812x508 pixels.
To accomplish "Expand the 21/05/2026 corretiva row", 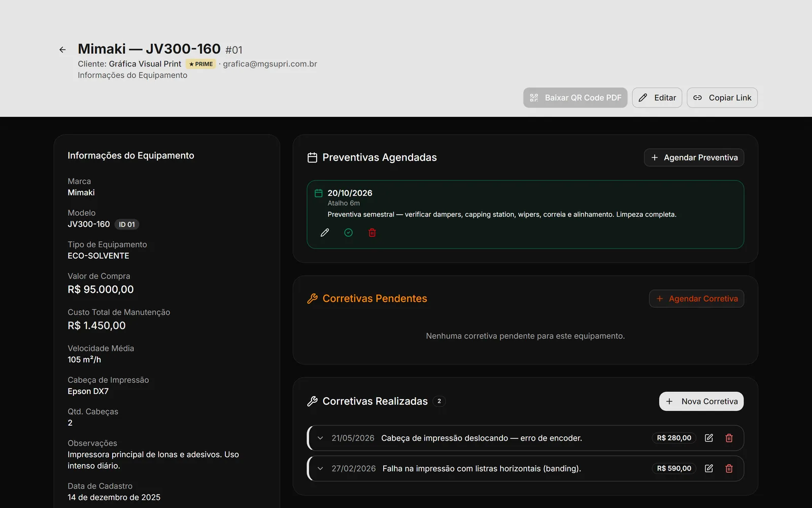I will click(320, 438).
